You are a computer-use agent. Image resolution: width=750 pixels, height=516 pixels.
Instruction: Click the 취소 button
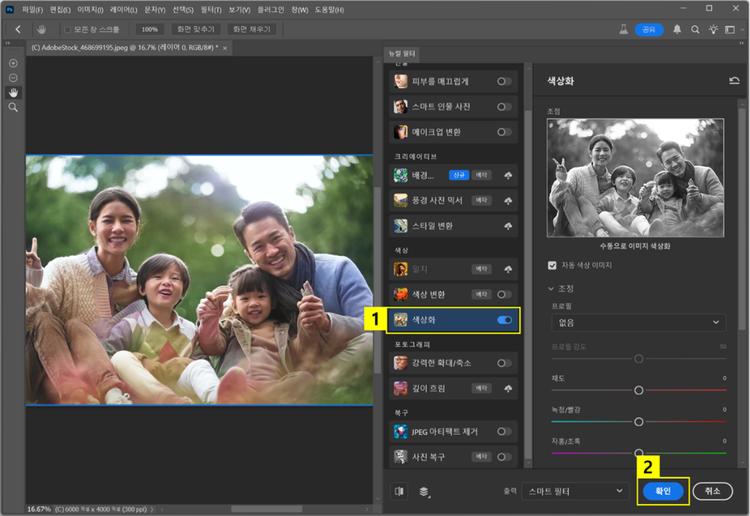pos(712,491)
